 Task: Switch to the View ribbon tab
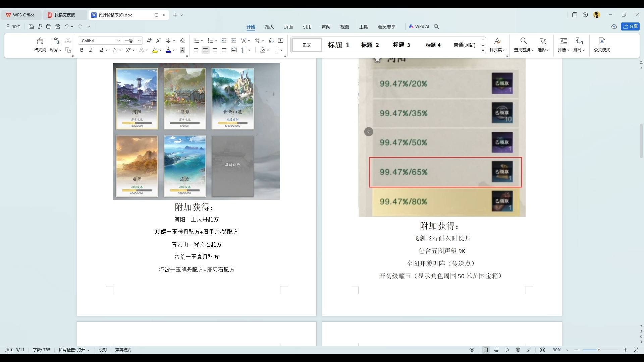pos(344,27)
